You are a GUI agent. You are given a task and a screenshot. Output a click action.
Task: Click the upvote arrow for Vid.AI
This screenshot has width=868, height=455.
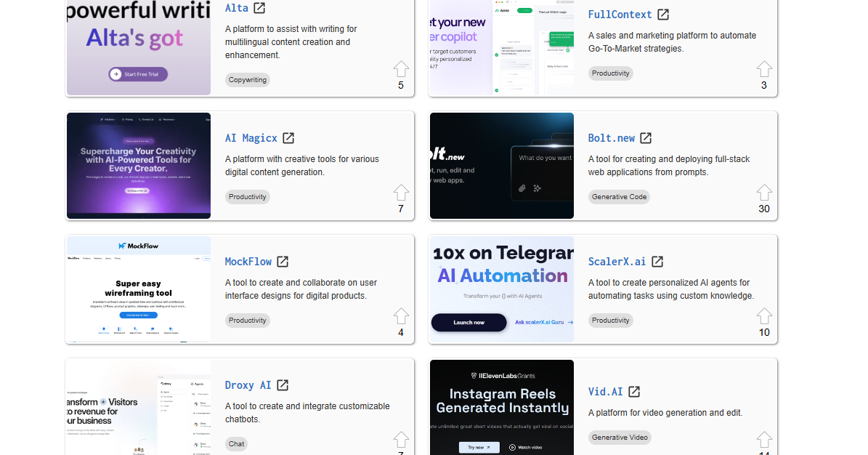tap(764, 440)
